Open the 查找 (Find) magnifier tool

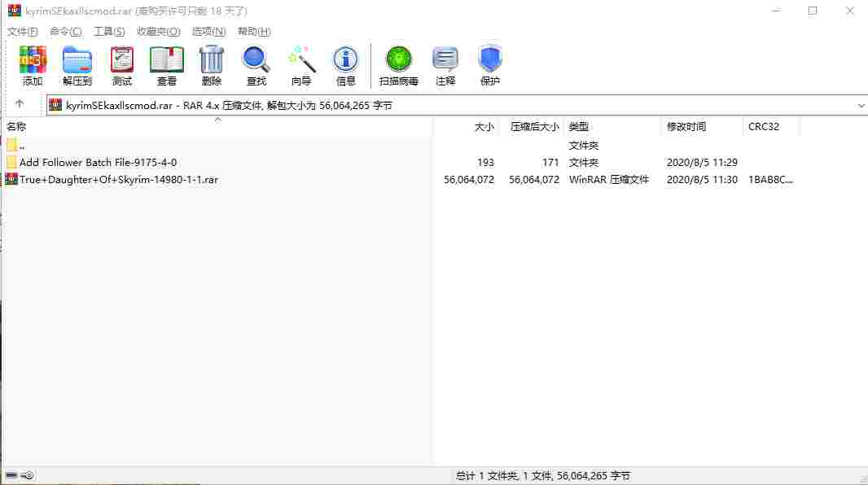(x=256, y=65)
